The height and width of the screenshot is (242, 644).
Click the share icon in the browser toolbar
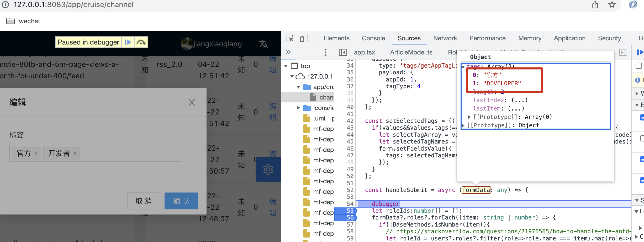click(595, 5)
